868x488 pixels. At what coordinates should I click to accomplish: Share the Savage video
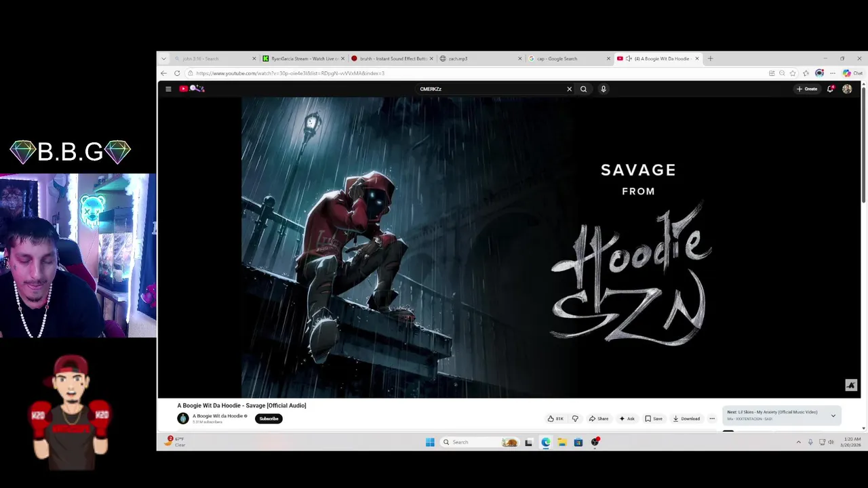coord(599,419)
